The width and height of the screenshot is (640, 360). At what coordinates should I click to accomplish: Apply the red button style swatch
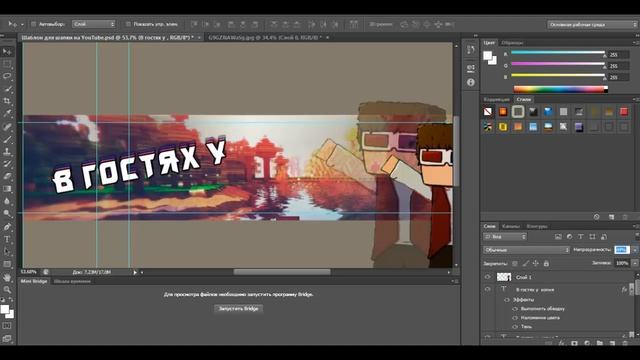[624, 111]
